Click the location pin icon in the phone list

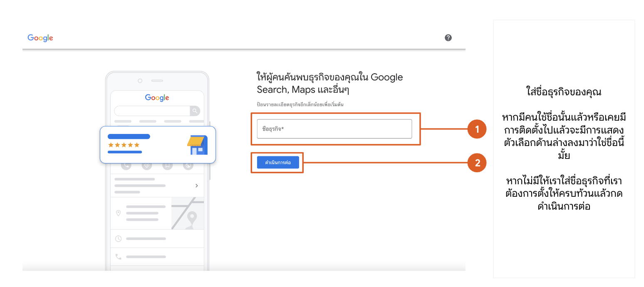point(118,213)
